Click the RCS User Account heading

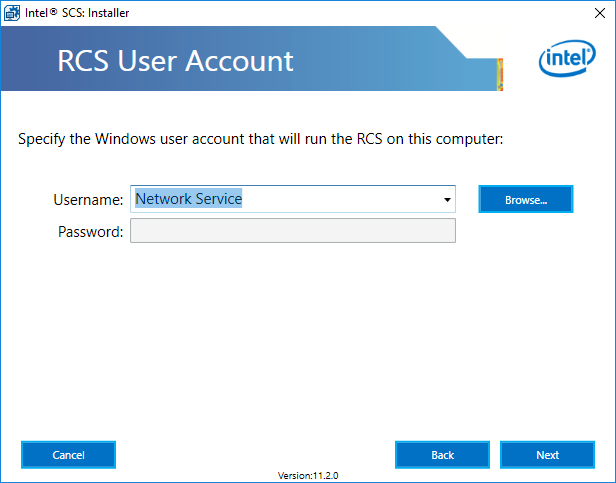(175, 61)
